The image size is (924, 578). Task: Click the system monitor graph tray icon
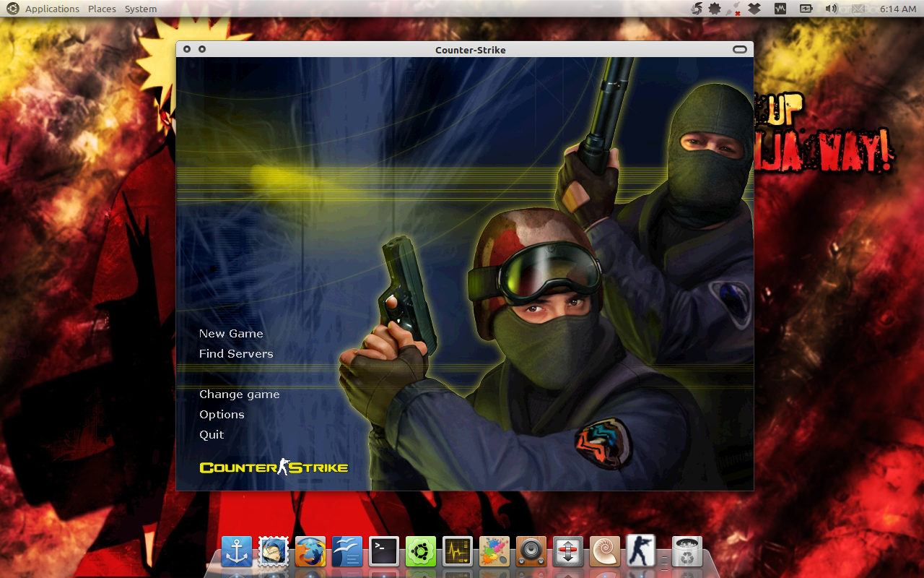coord(780,9)
